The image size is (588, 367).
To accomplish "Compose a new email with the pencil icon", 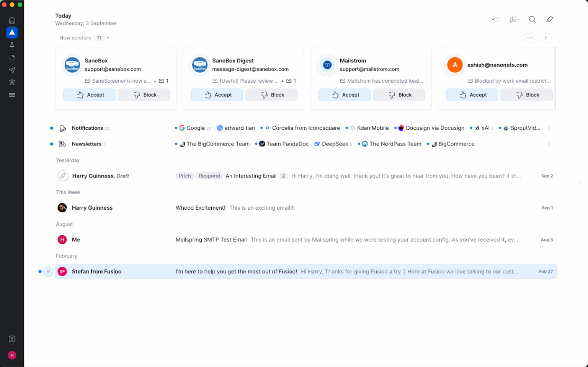I will point(549,19).
